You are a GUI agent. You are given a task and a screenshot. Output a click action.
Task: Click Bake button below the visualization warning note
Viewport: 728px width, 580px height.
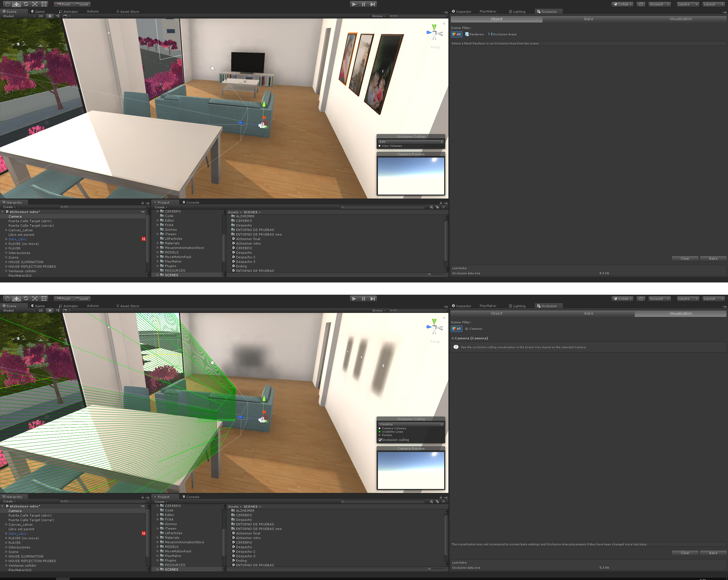pyautogui.click(x=713, y=553)
